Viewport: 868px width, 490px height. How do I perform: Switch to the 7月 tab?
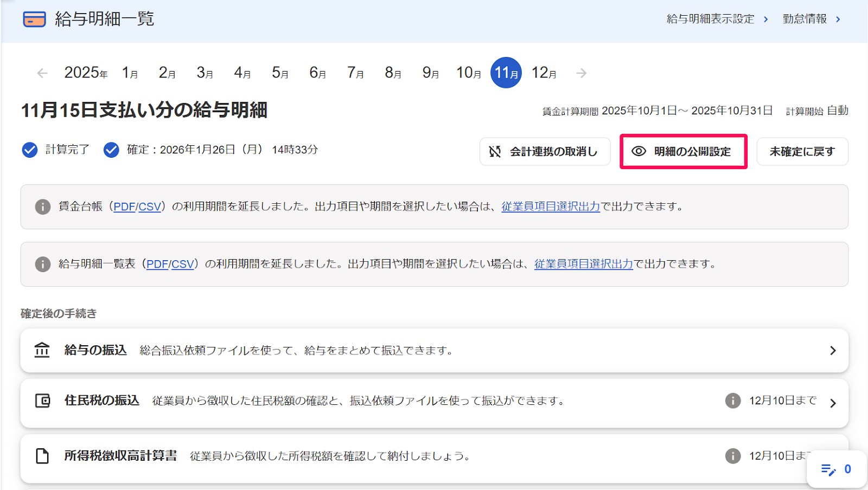pos(355,73)
